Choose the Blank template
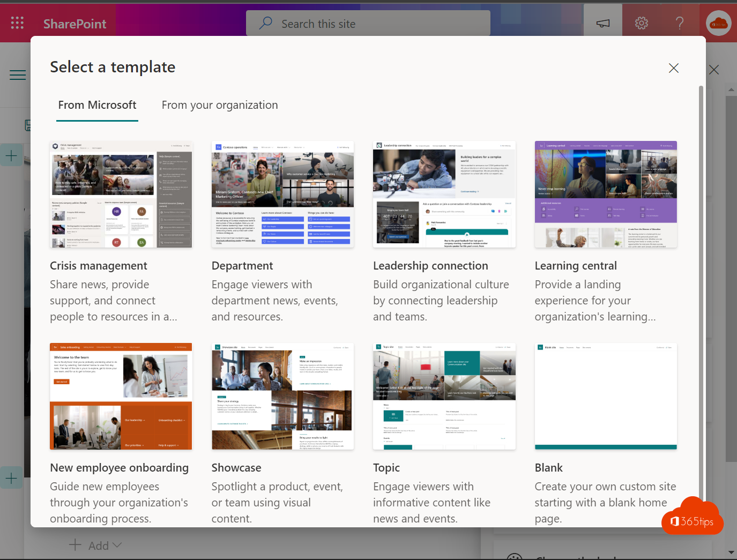 click(x=606, y=396)
